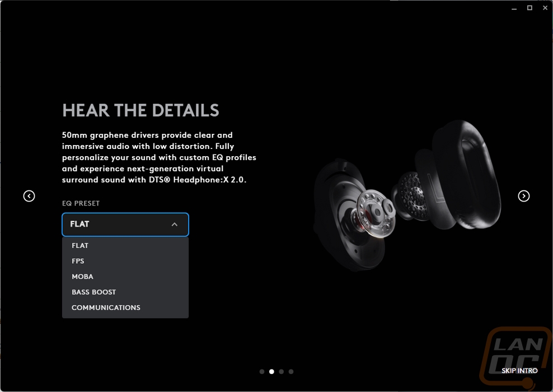Choose FLAT from the EQ preset list
The width and height of the screenshot is (553, 392).
(x=125, y=246)
